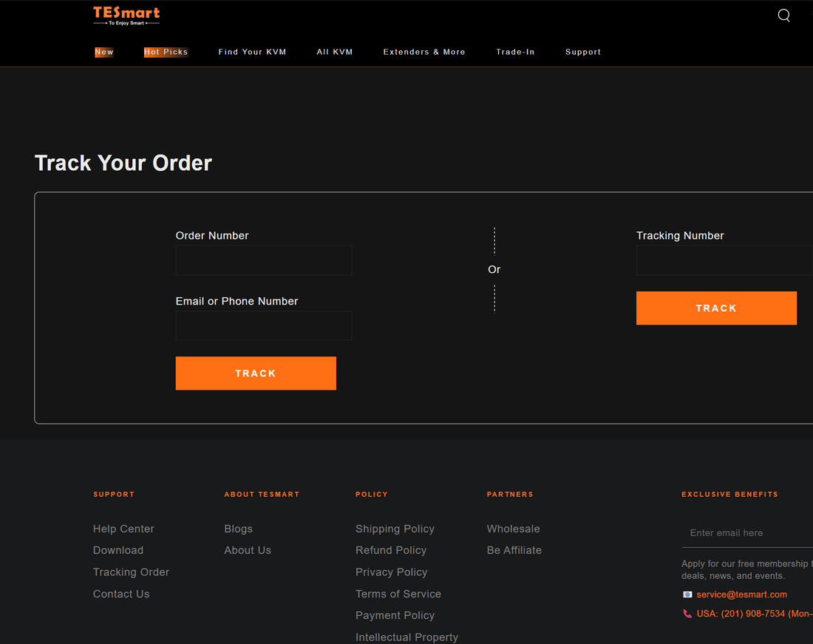Click the Email or Phone Number field
Image resolution: width=813 pixels, height=644 pixels.
click(264, 325)
